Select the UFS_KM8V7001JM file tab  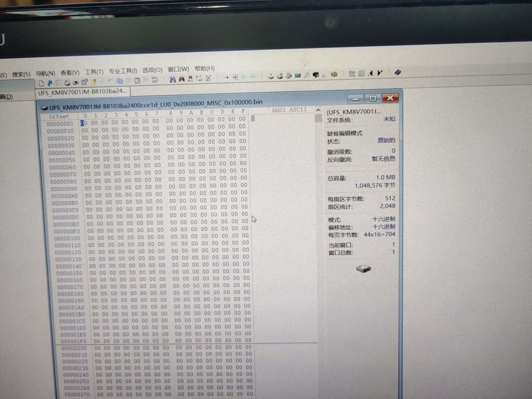pyautogui.click(x=82, y=92)
